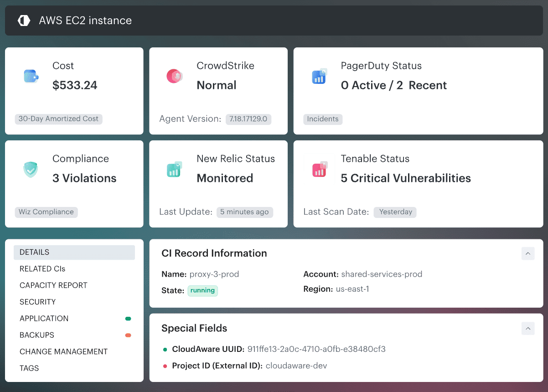Click the CI Record Information heading

[214, 253]
